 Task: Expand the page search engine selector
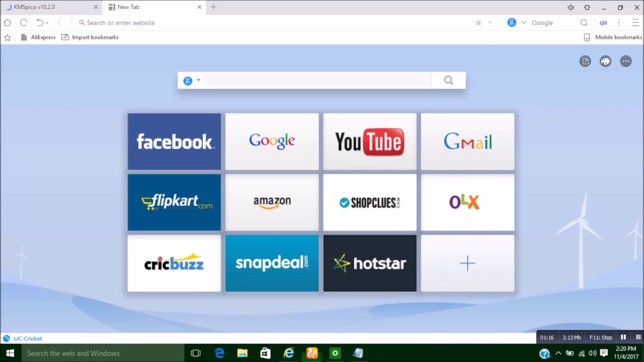tap(192, 80)
